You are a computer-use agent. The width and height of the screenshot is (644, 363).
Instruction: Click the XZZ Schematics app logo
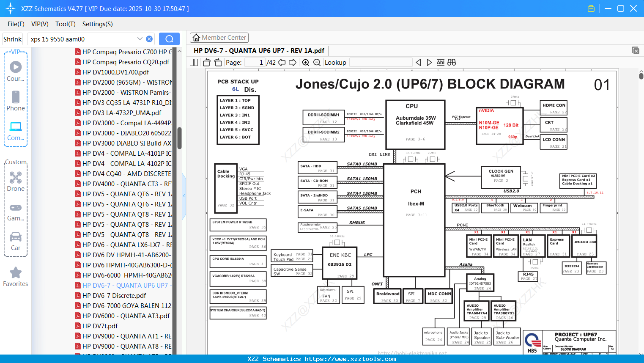tap(11, 8)
